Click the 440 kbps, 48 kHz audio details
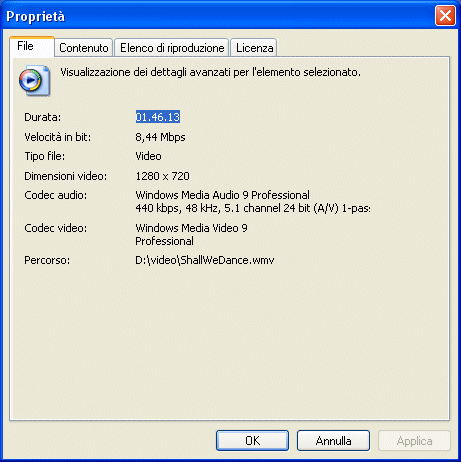The image size is (461, 462). [253, 208]
